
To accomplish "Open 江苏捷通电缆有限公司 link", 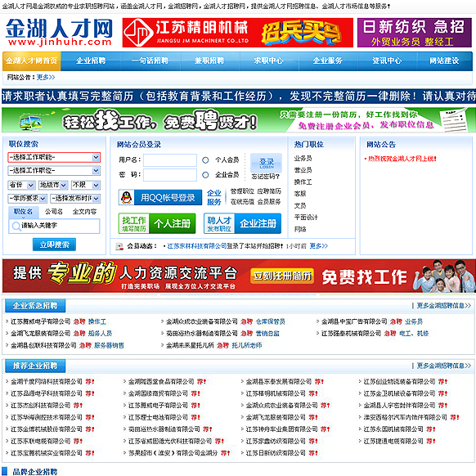I will click(393, 441).
